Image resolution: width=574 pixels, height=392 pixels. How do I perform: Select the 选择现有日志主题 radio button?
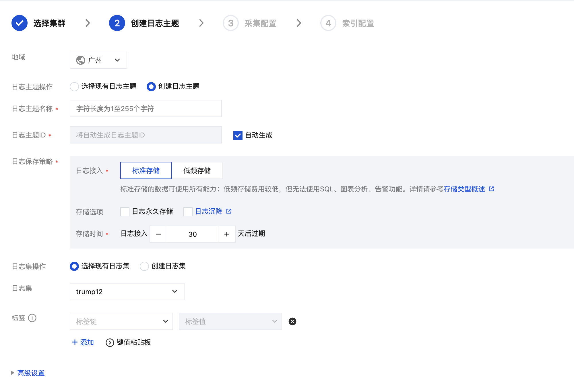pos(74,87)
